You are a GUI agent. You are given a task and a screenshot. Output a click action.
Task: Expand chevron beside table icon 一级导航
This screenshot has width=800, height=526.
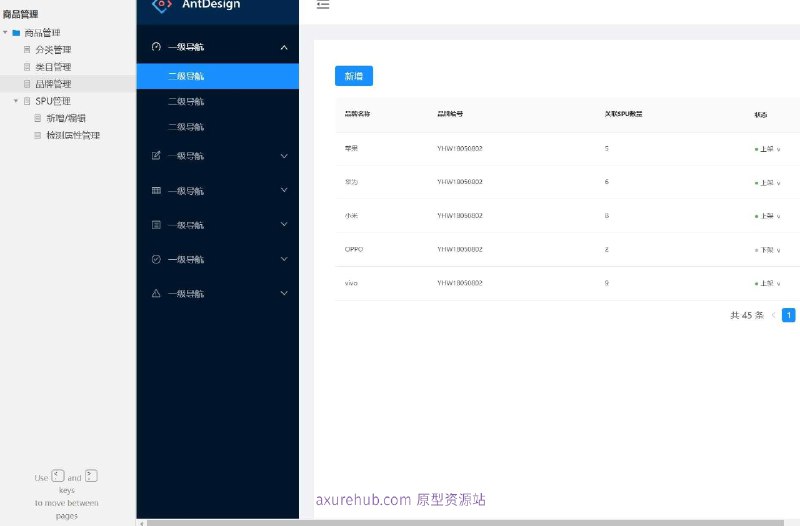click(284, 190)
